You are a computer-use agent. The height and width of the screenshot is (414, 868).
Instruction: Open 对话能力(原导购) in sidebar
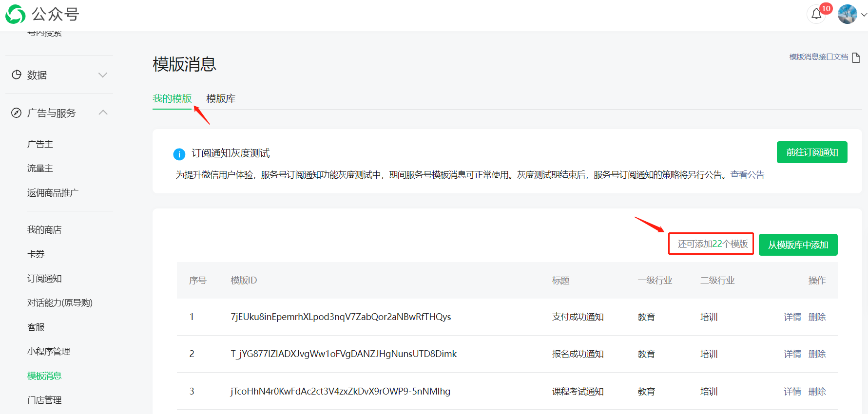60,303
